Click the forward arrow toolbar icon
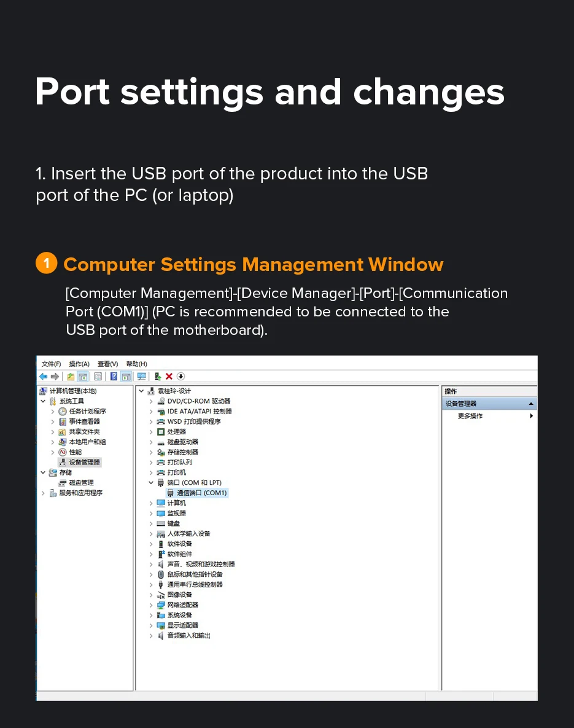This screenshot has height=728, width=574. pos(55,377)
